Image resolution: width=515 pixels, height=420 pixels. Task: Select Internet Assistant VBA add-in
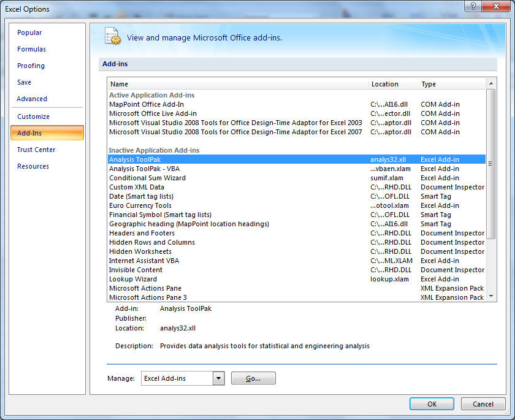pyautogui.click(x=297, y=261)
